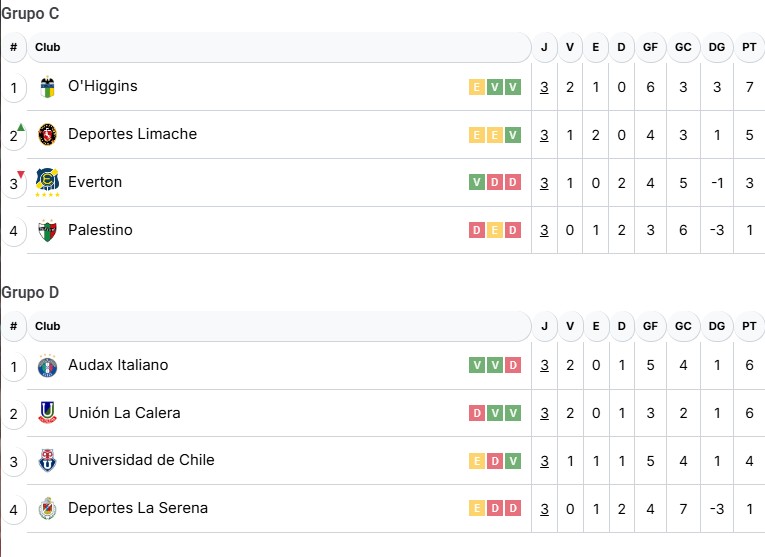Click the Universidad de Chile crest icon
This screenshot has height=557, width=765.
point(47,461)
